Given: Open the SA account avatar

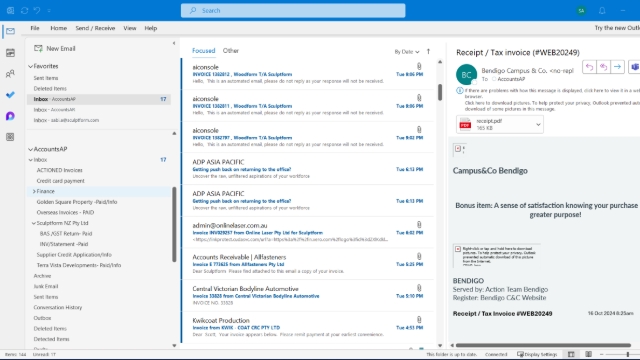Looking at the screenshot, I should coord(581,11).
